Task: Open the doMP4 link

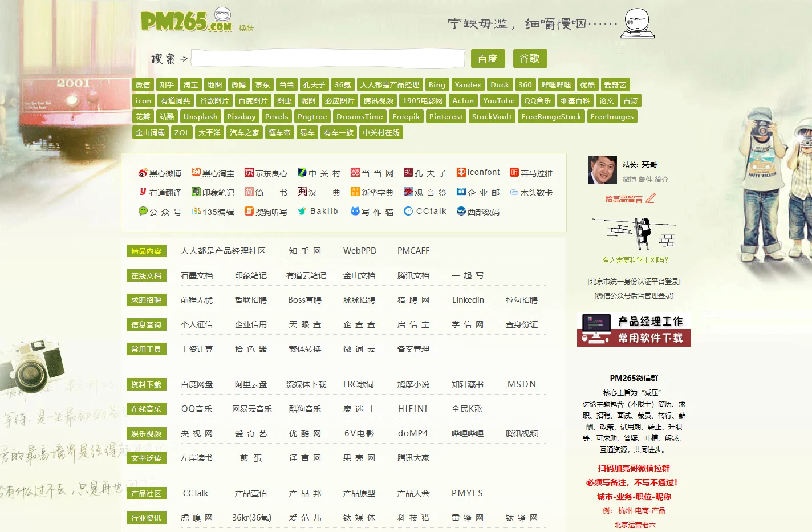Action: (413, 433)
